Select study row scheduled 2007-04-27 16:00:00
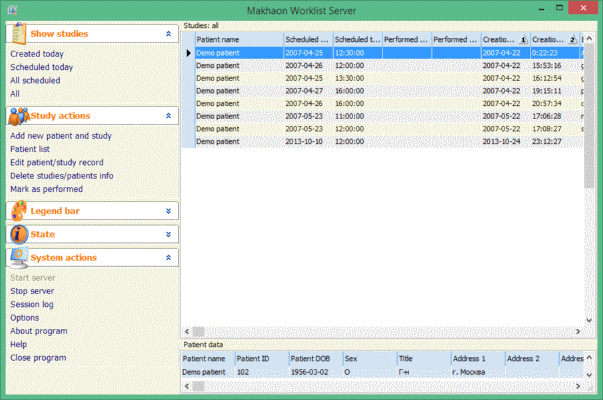603x400 pixels. [389, 91]
